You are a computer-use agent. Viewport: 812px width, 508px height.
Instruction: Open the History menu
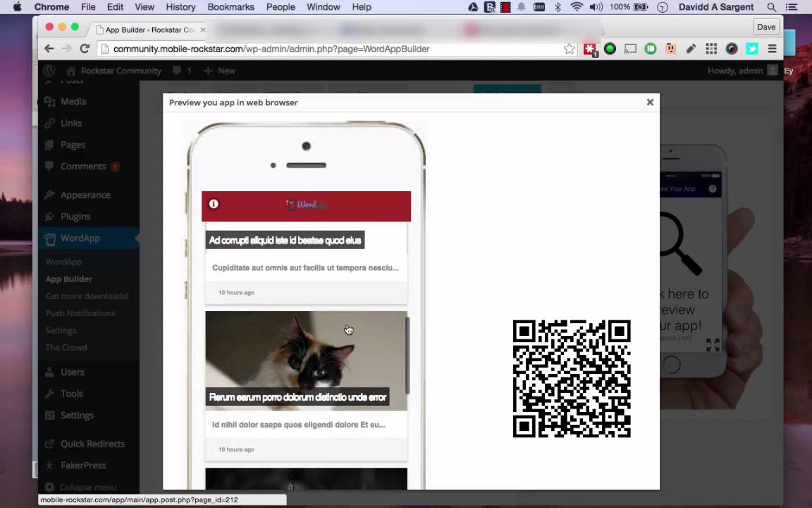(180, 7)
